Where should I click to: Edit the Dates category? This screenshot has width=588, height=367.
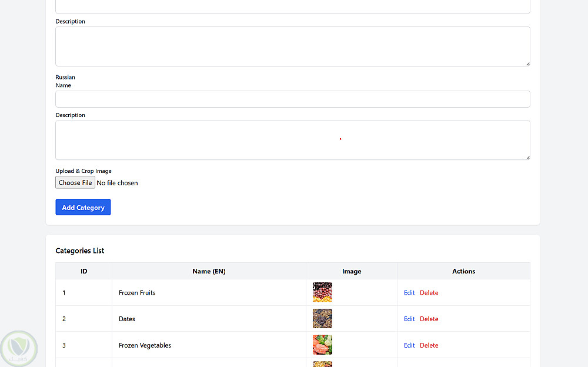409,319
